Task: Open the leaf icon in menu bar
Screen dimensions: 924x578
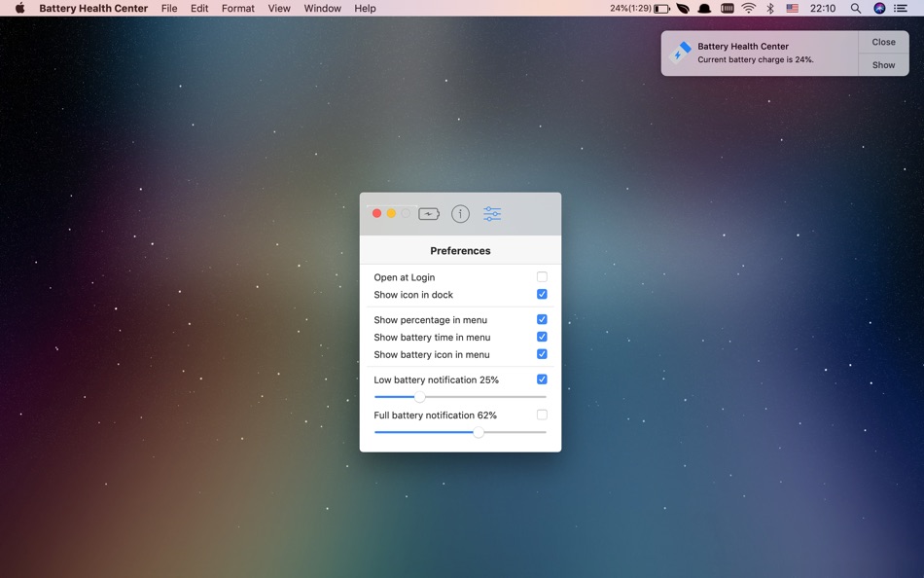Action: pos(683,8)
